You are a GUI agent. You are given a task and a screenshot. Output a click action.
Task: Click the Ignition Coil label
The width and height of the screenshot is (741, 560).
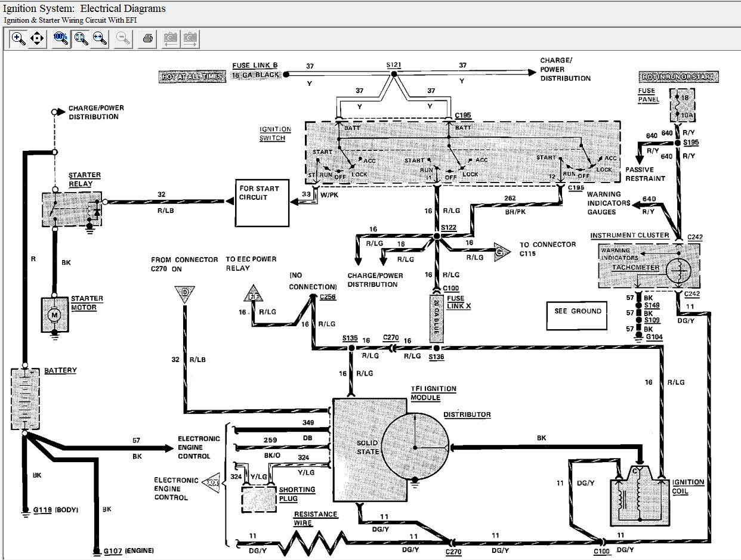pyautogui.click(x=688, y=487)
